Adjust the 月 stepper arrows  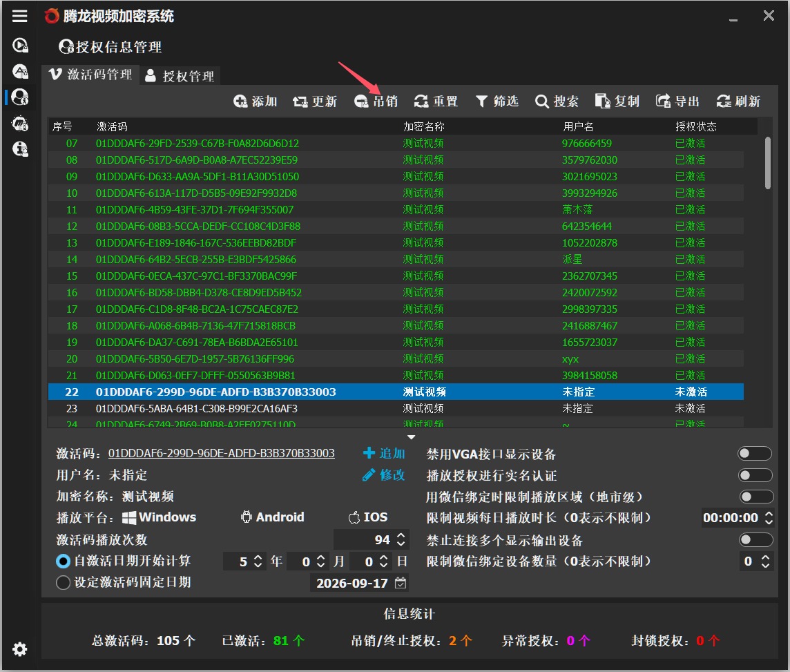320,561
